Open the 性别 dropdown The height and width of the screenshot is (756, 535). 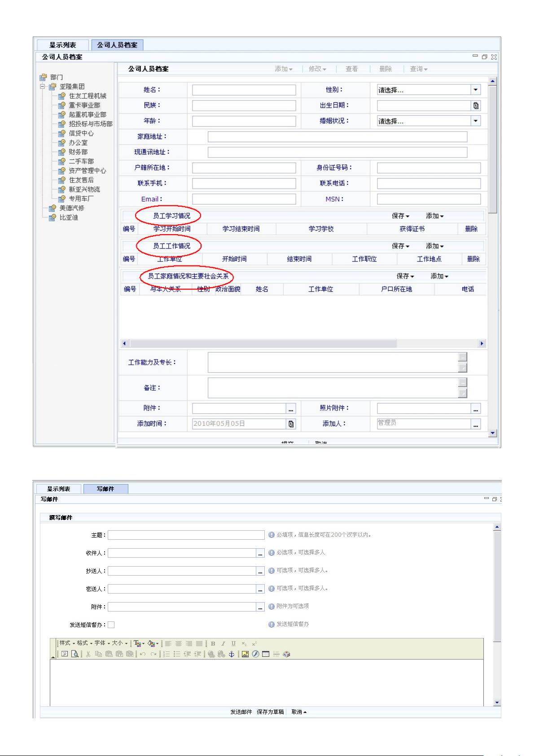click(476, 90)
